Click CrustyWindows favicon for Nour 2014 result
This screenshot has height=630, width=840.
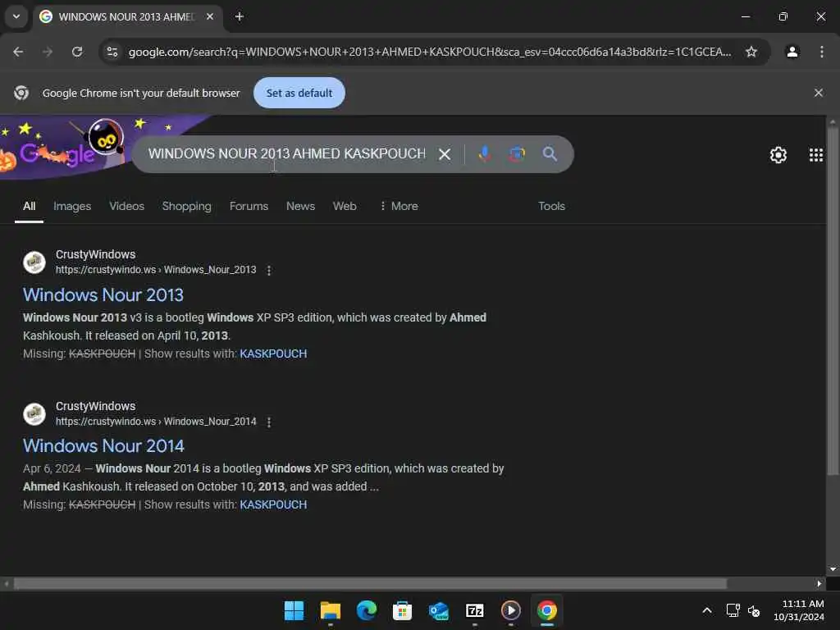pyautogui.click(x=34, y=414)
